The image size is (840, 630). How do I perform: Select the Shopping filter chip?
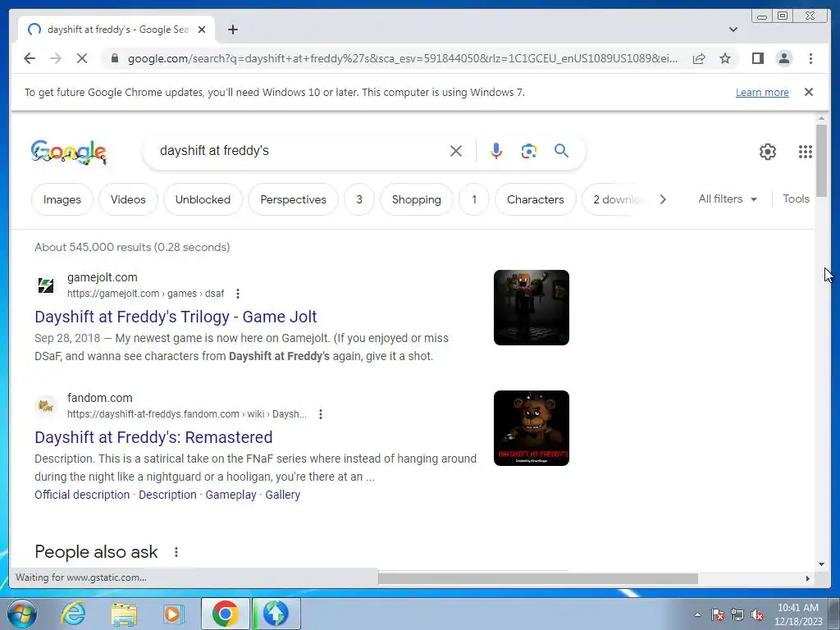(x=416, y=199)
